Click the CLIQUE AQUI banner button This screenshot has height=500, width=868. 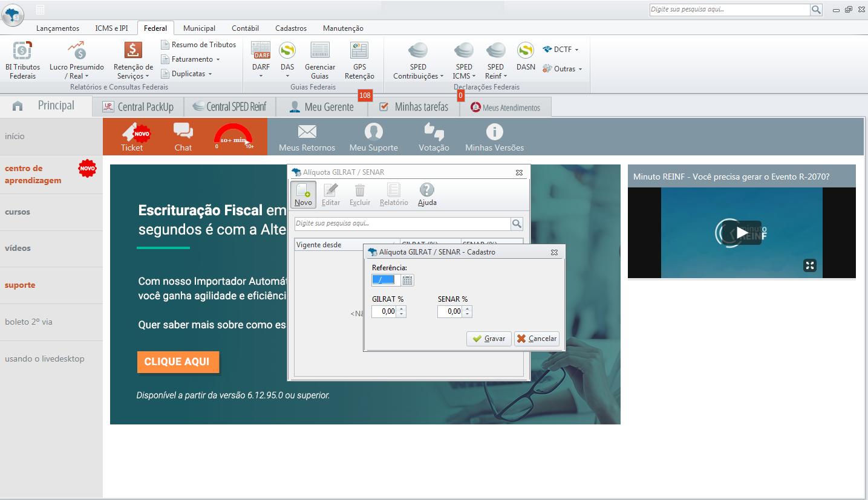pyautogui.click(x=177, y=362)
